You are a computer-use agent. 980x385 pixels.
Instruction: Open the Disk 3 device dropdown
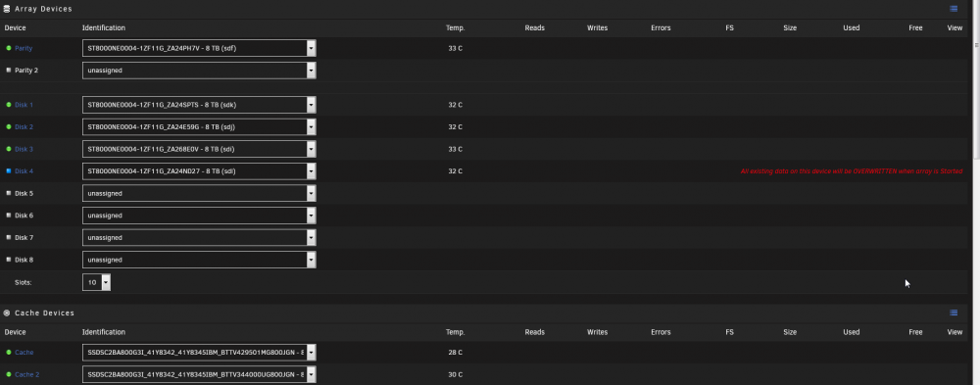[x=199, y=149]
